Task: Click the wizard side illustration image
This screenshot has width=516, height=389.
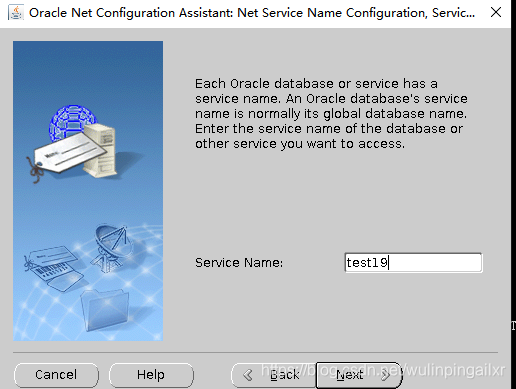Action: 88,191
